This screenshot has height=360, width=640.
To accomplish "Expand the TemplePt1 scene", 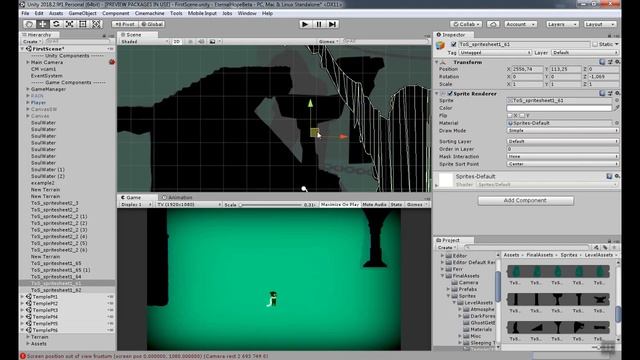I will (x=22, y=297).
